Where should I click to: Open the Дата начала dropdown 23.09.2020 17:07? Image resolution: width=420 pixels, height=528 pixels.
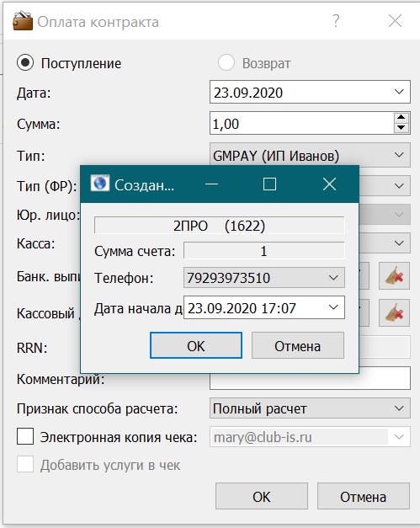pos(264,307)
